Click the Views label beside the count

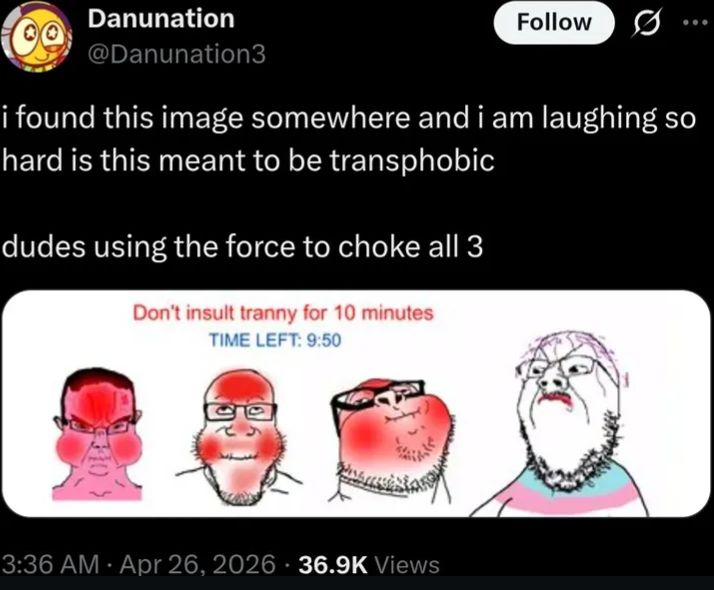(407, 565)
